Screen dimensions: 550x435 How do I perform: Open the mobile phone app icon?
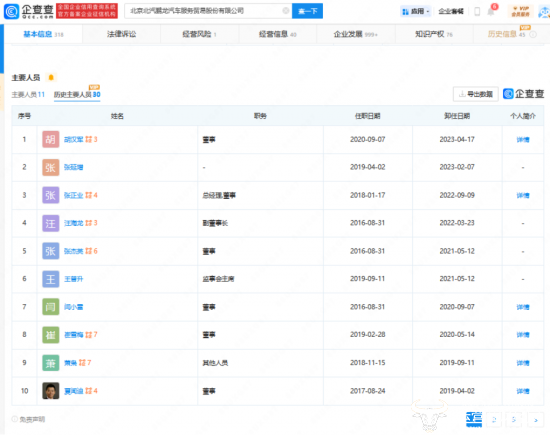click(477, 11)
